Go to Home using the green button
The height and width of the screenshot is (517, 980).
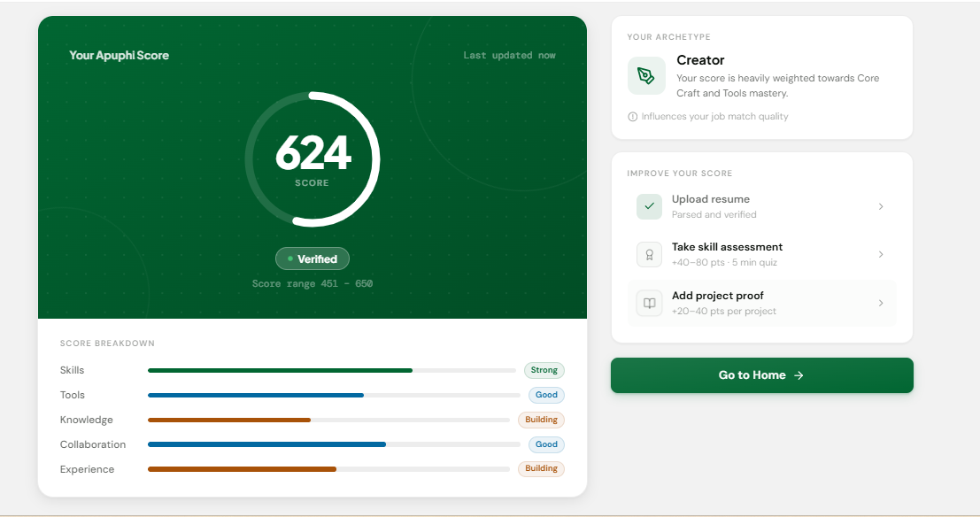pyautogui.click(x=762, y=375)
